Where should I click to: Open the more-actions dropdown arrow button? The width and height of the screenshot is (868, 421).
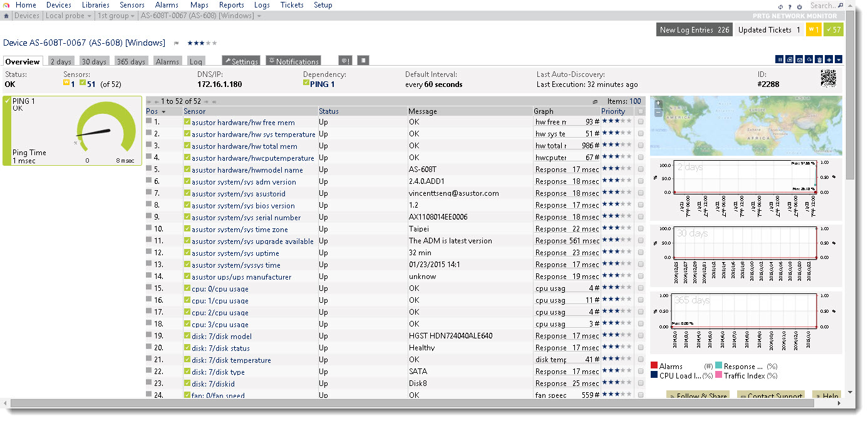839,59
